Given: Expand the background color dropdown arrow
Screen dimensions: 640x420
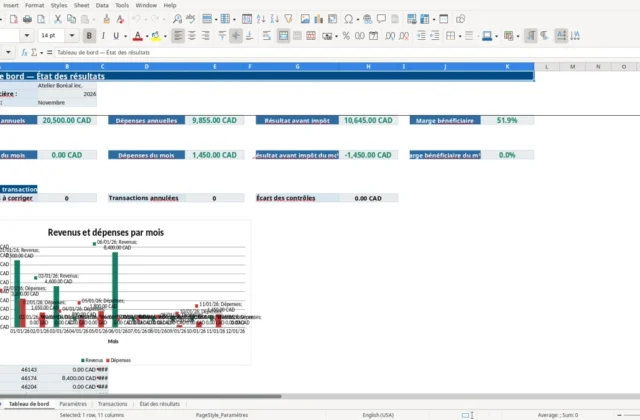Looking at the screenshot, I should coord(165,36).
